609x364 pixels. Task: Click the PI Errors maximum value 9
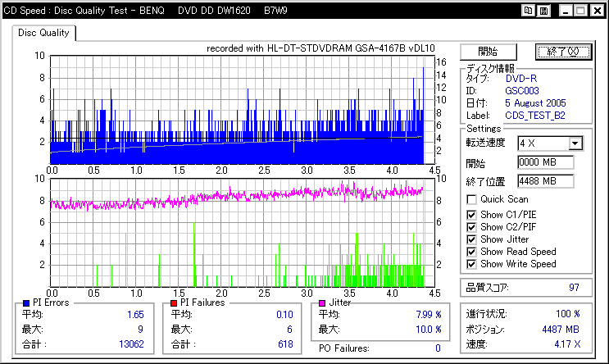[x=140, y=330]
